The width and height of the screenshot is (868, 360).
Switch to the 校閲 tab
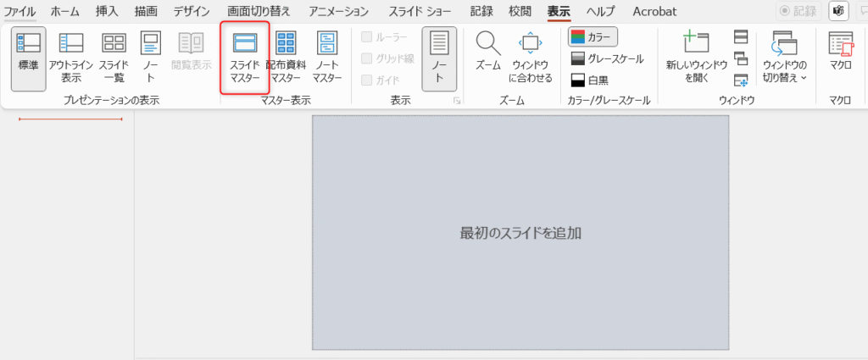click(x=520, y=11)
